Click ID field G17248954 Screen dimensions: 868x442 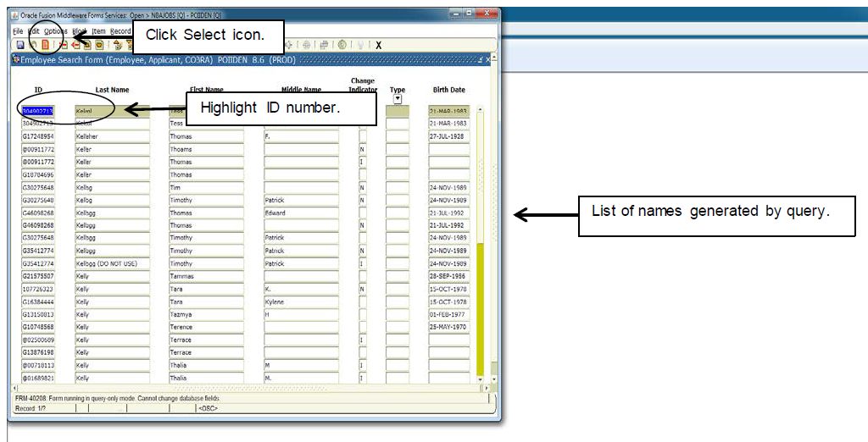37,136
